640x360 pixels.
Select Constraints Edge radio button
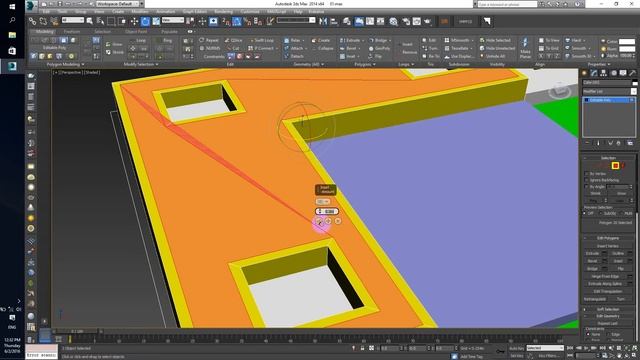click(608, 334)
